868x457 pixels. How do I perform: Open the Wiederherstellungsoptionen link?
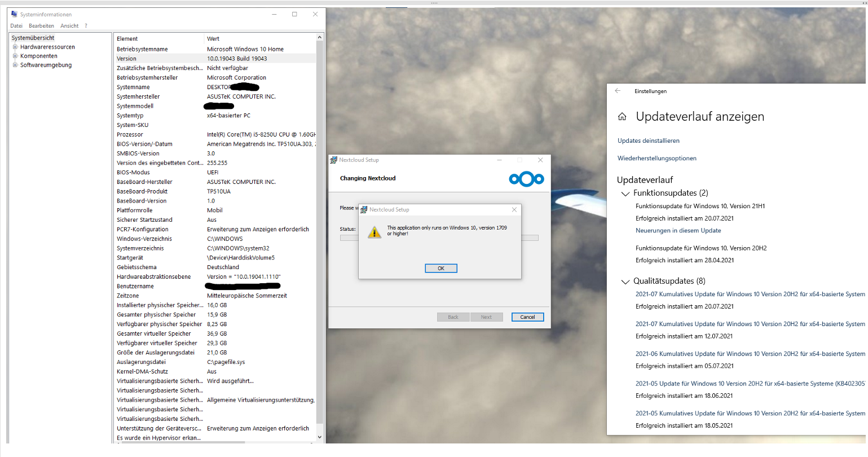click(x=657, y=159)
